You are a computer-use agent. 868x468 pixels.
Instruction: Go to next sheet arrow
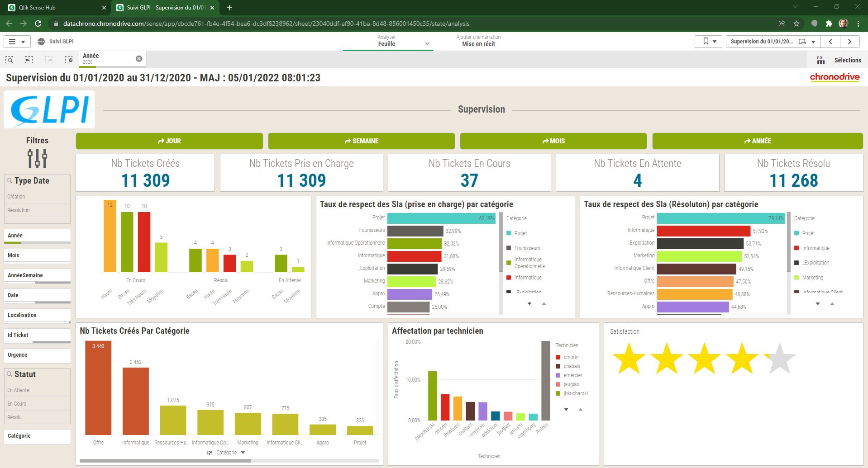849,42
